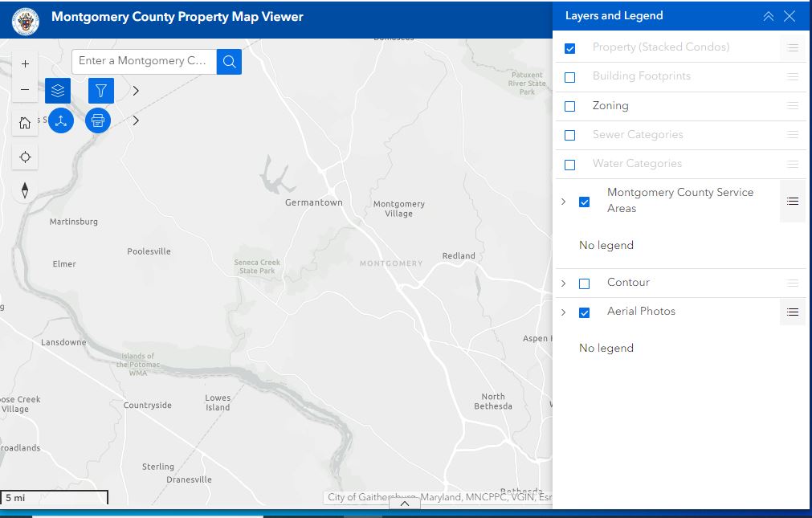This screenshot has width=812, height=518.
Task: Uncheck Montgomery County Service Areas layer
Action: (x=585, y=202)
